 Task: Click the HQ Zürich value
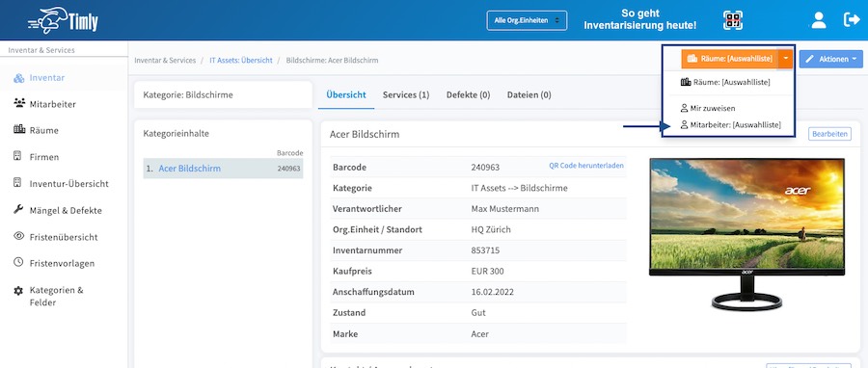click(x=491, y=229)
